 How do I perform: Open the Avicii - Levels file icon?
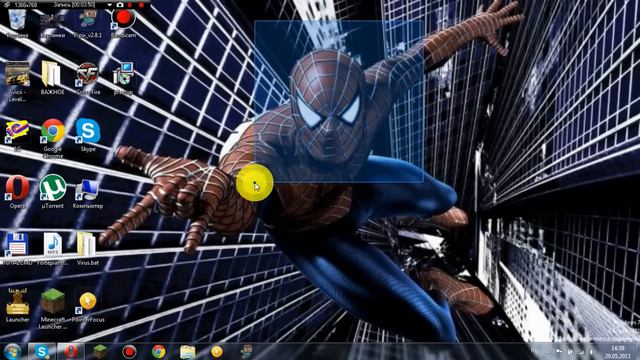point(17,81)
